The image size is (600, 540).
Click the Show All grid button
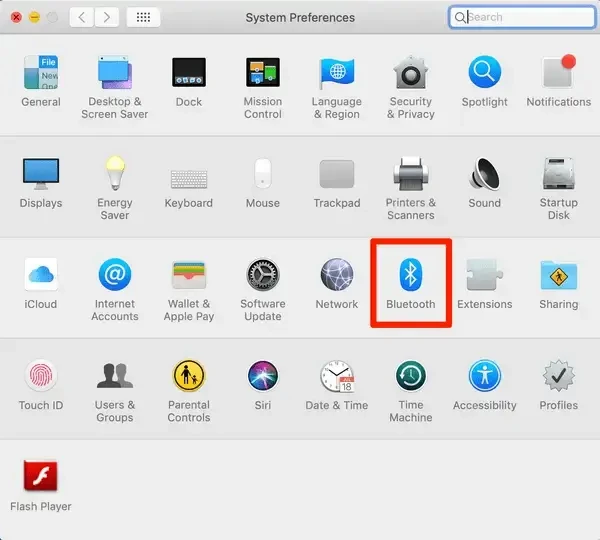pos(144,17)
